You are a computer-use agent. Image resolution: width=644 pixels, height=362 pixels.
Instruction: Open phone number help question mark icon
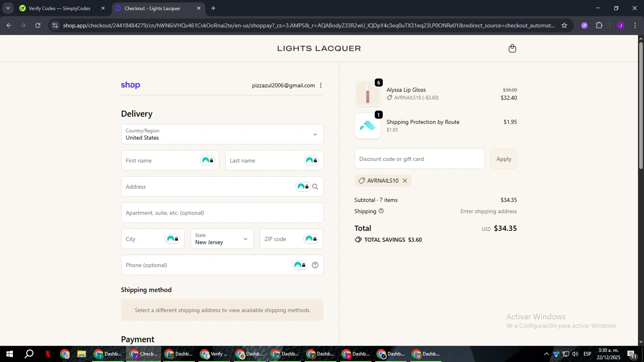[x=315, y=265]
